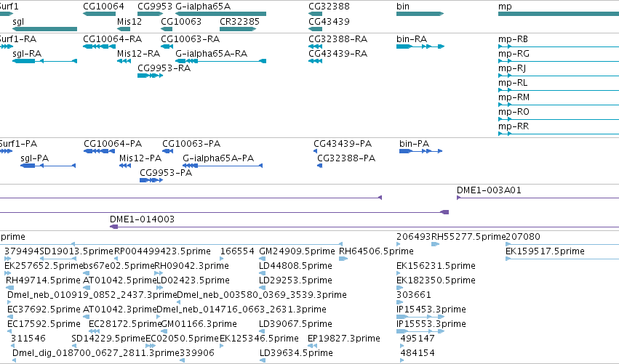Select EST LD29253.5prime
Viewport: 619px width, 364px height.
click(x=295, y=280)
